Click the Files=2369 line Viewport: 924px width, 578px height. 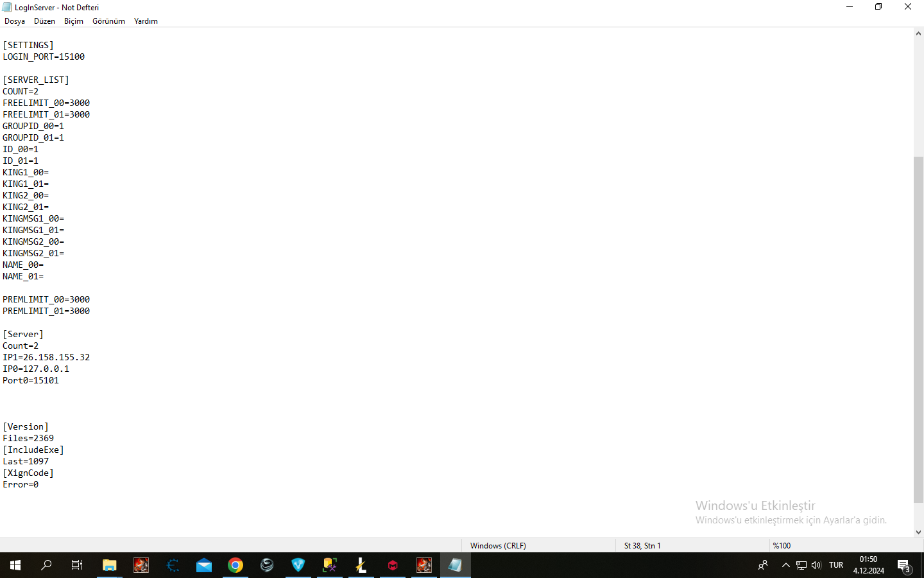(x=28, y=438)
